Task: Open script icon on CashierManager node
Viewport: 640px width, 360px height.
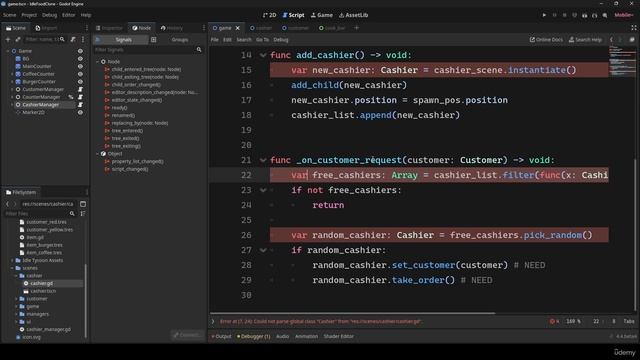Action: (80, 105)
